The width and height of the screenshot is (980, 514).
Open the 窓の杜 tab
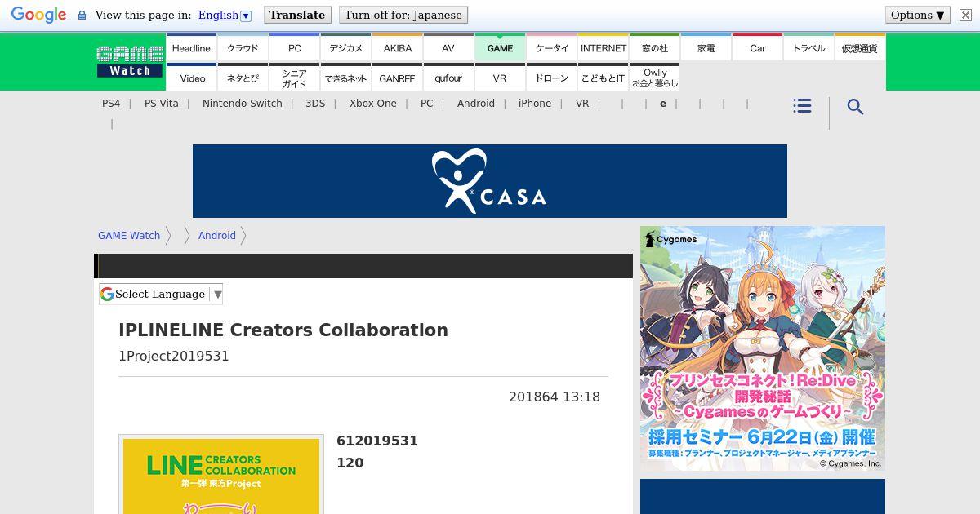(x=654, y=47)
